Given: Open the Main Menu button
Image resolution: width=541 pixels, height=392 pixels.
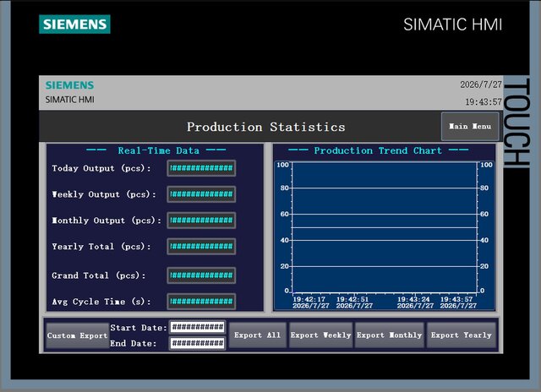Looking at the screenshot, I should tap(470, 127).
